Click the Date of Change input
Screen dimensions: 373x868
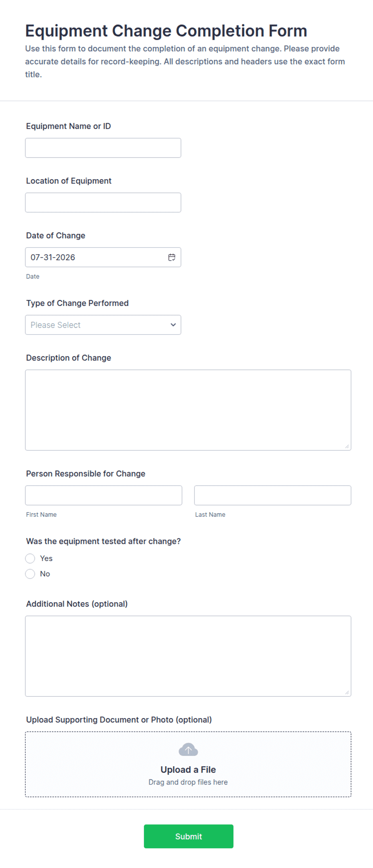103,257
